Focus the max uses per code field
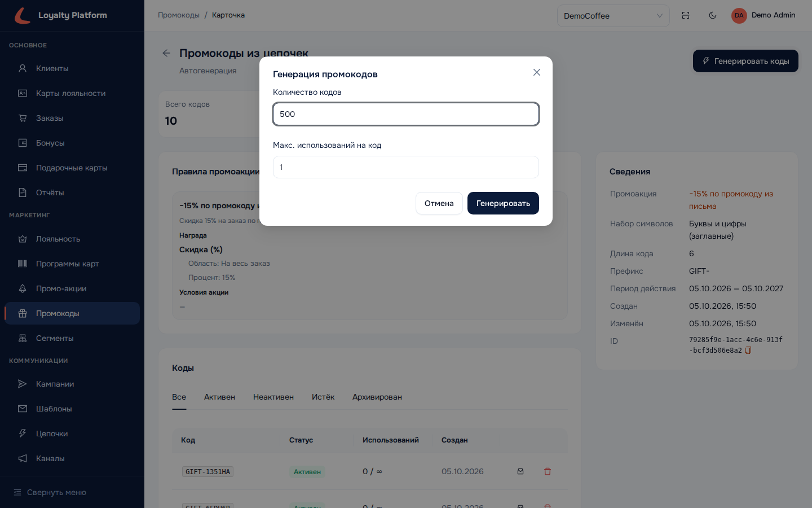The height and width of the screenshot is (508, 812). pos(406,167)
